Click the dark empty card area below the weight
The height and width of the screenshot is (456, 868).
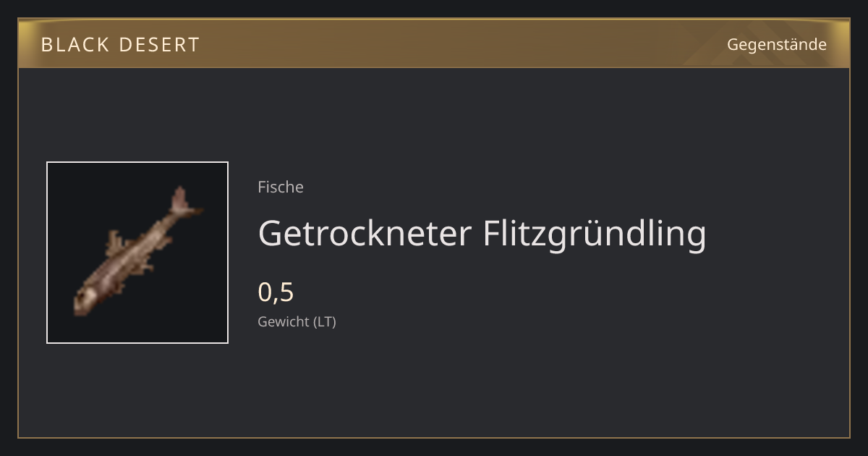click(x=506, y=384)
